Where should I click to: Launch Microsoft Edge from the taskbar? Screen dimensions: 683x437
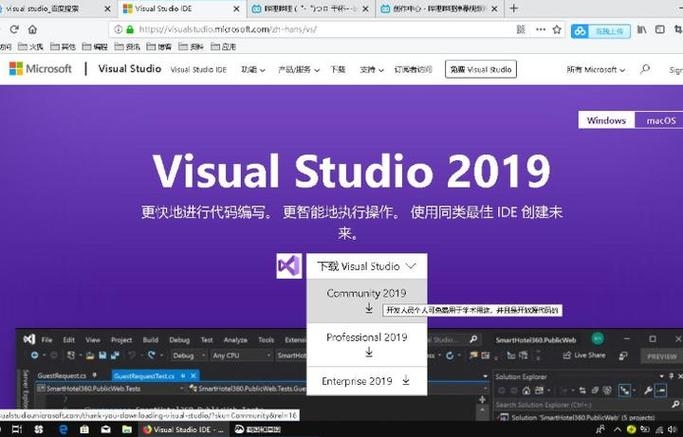(63, 430)
